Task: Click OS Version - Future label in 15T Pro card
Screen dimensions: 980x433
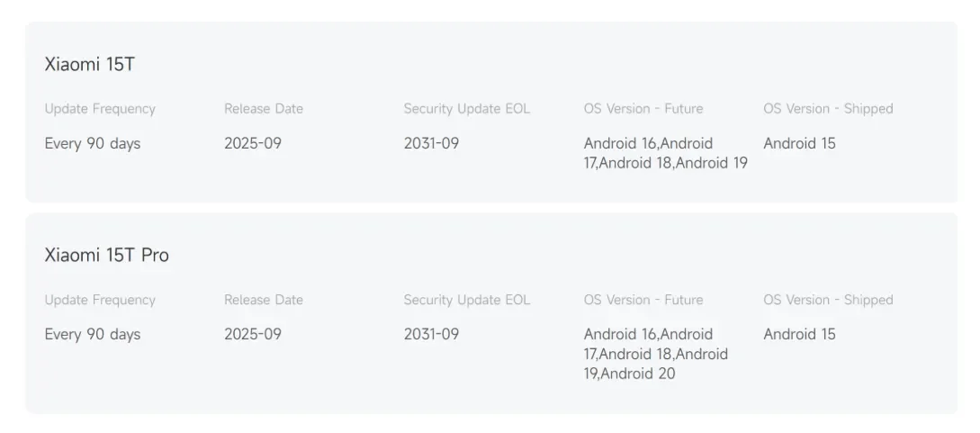Action: 643,301
